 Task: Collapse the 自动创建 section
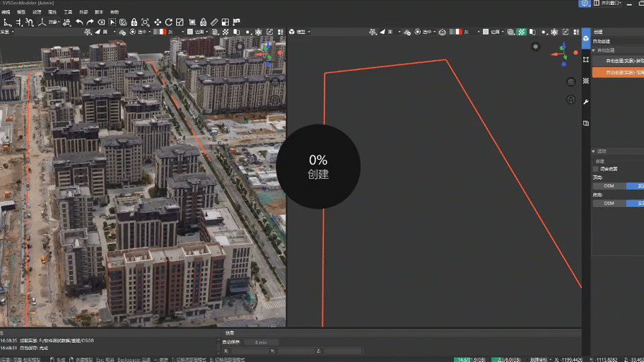595,50
